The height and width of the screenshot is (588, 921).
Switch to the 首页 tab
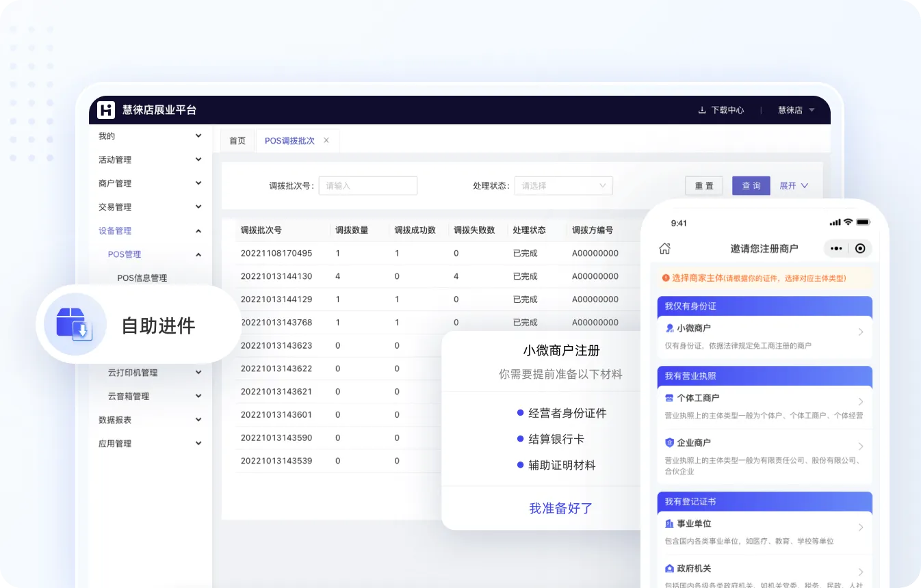pos(237,141)
